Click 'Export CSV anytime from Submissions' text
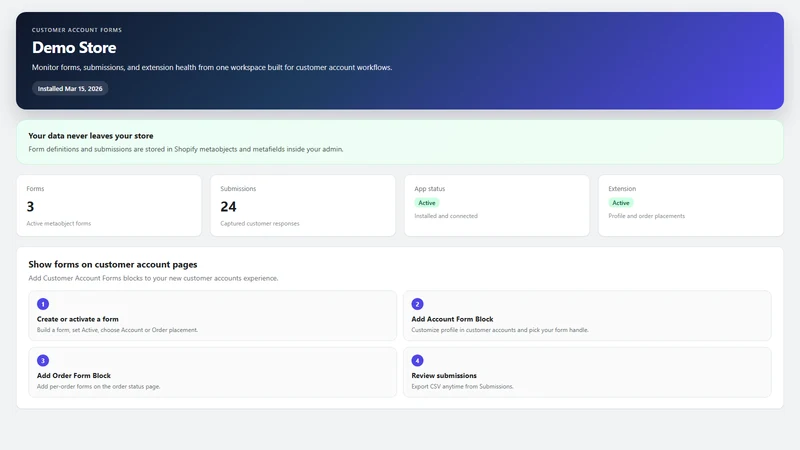This screenshot has height=450, width=800. point(462,386)
